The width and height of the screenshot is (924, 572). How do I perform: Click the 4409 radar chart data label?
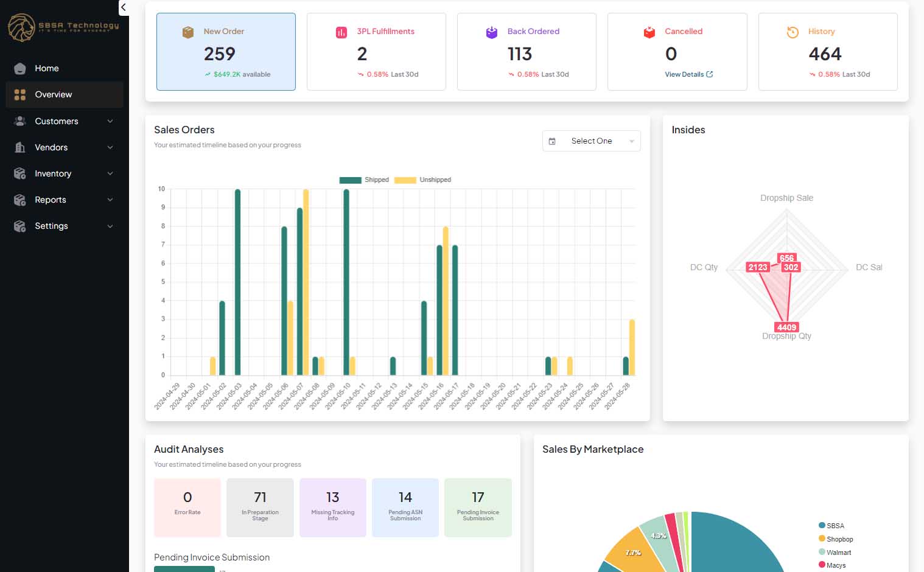[786, 327]
